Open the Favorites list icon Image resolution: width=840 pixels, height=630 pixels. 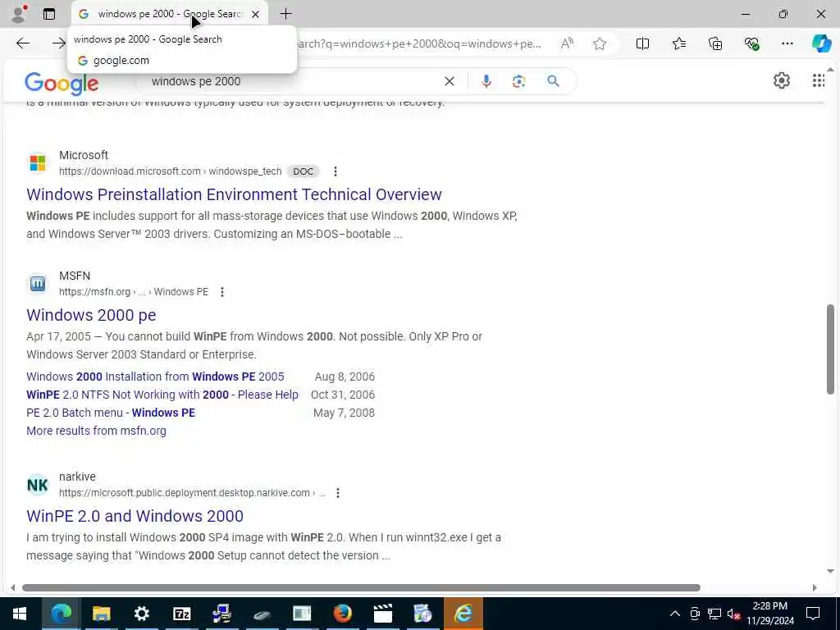(678, 43)
